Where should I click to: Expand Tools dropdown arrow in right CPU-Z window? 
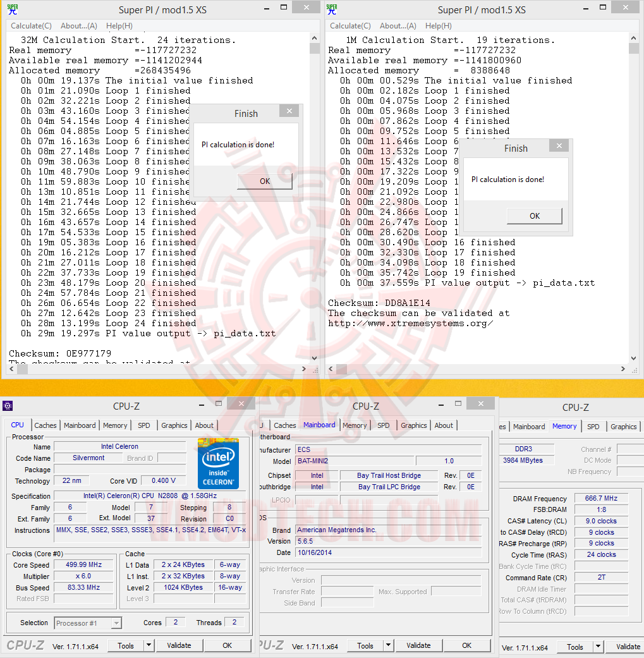point(598,647)
